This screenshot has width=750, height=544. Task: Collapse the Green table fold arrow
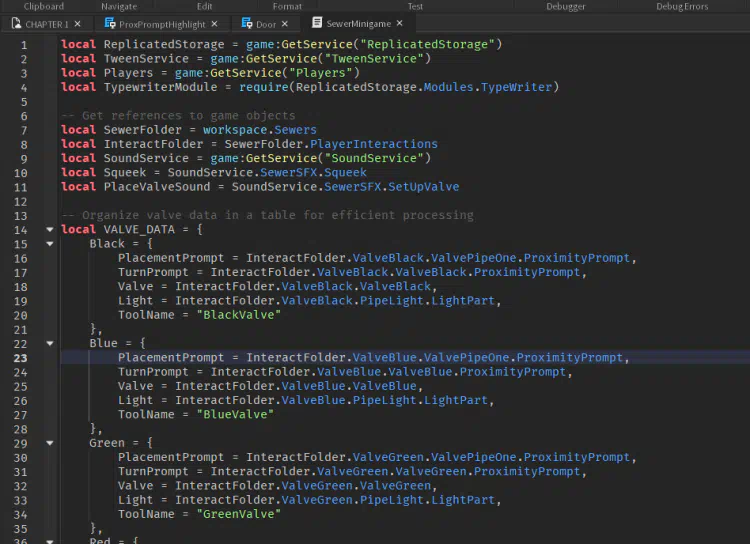point(50,443)
